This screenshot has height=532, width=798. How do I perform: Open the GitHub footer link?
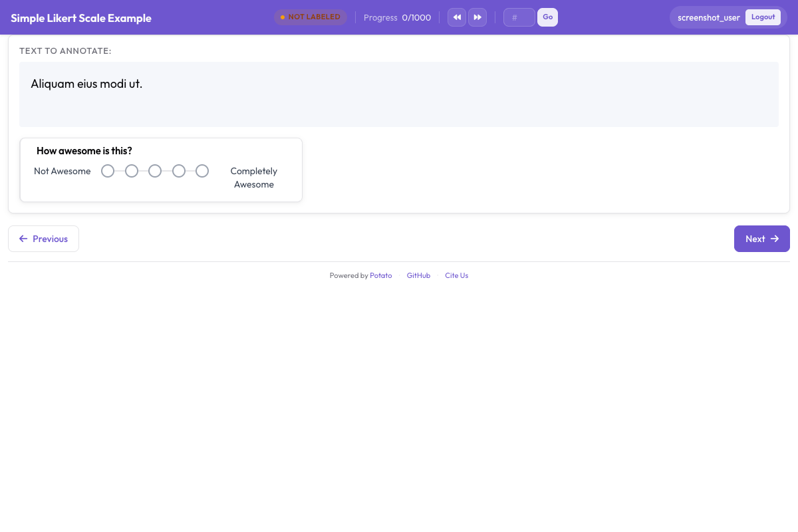418,275
